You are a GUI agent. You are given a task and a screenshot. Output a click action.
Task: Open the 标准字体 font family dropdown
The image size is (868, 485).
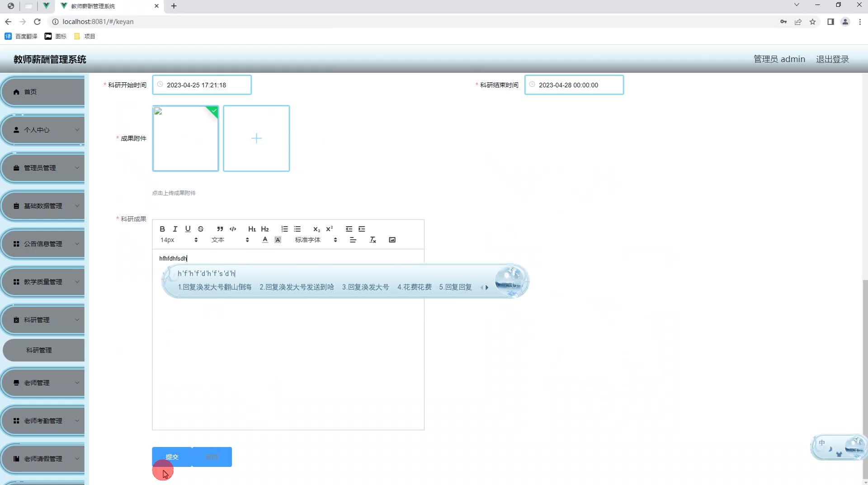pos(316,240)
